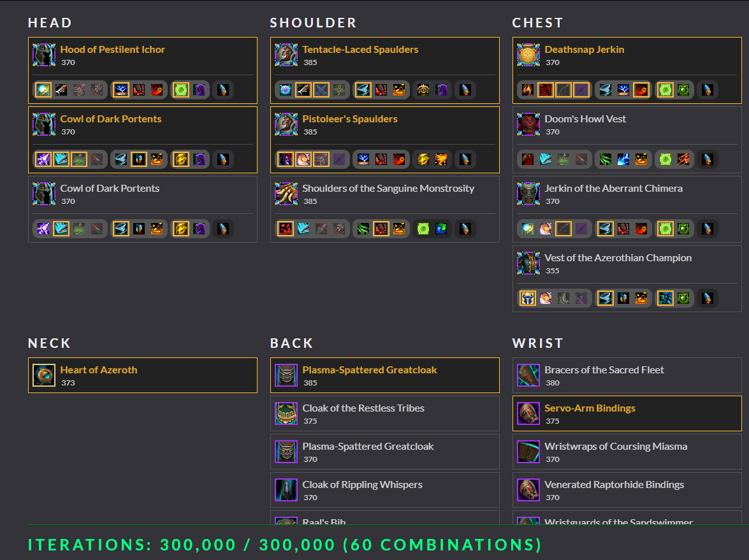Click the Heart of Azeroth necklace icon
Image resolution: width=749 pixels, height=560 pixels.
pos(44,375)
